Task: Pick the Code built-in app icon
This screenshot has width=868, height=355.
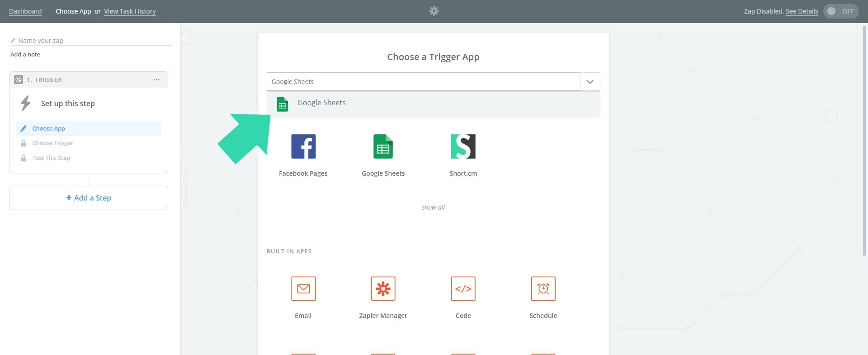Action: (x=463, y=289)
